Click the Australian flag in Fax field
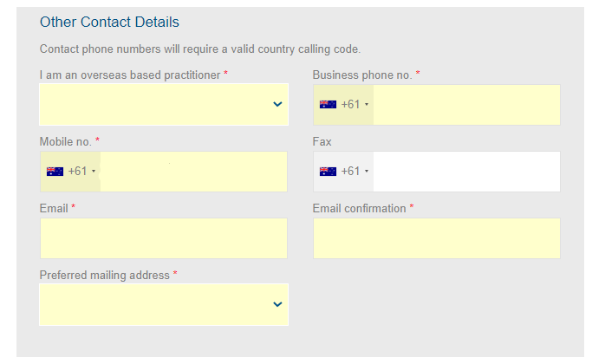This screenshot has width=592, height=364. coord(328,172)
